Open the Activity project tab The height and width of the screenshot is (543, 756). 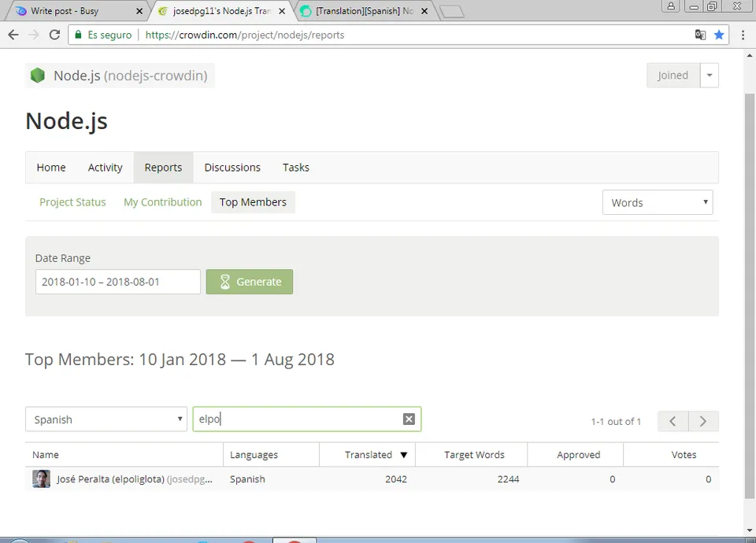(x=105, y=167)
